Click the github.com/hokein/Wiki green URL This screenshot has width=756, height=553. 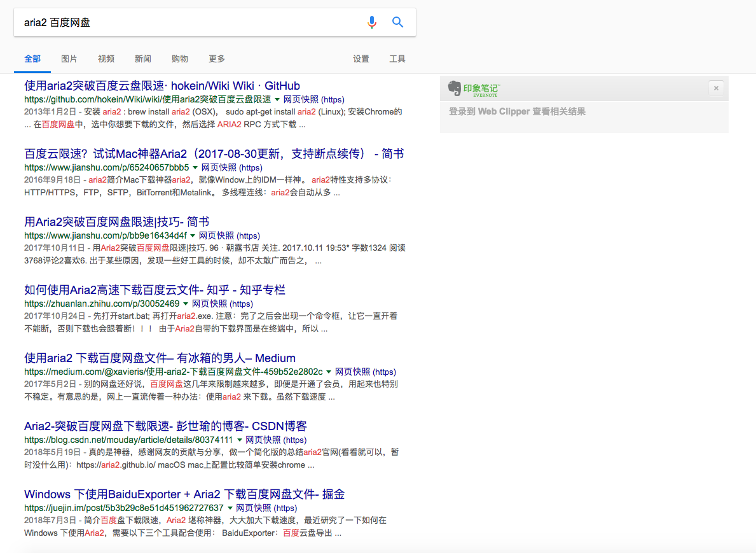(x=148, y=99)
